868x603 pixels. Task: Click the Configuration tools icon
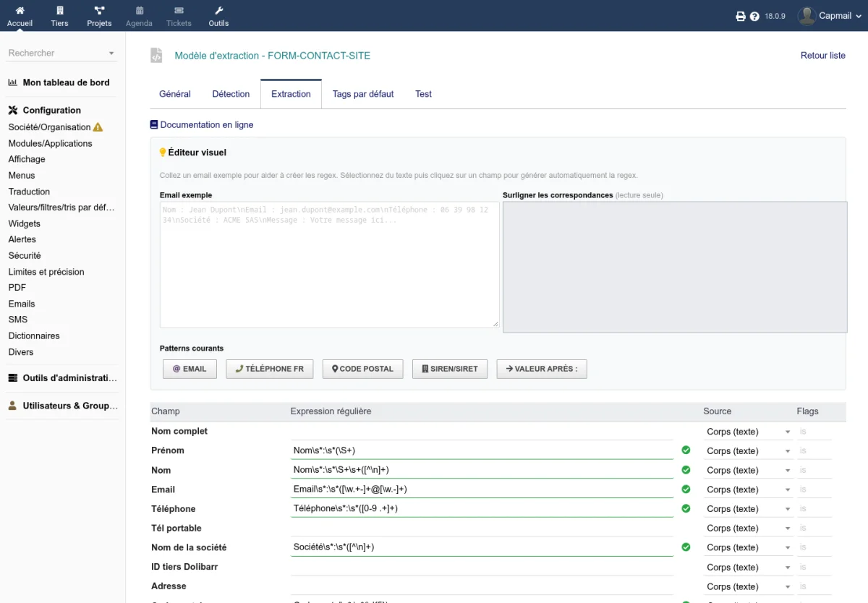pos(12,111)
